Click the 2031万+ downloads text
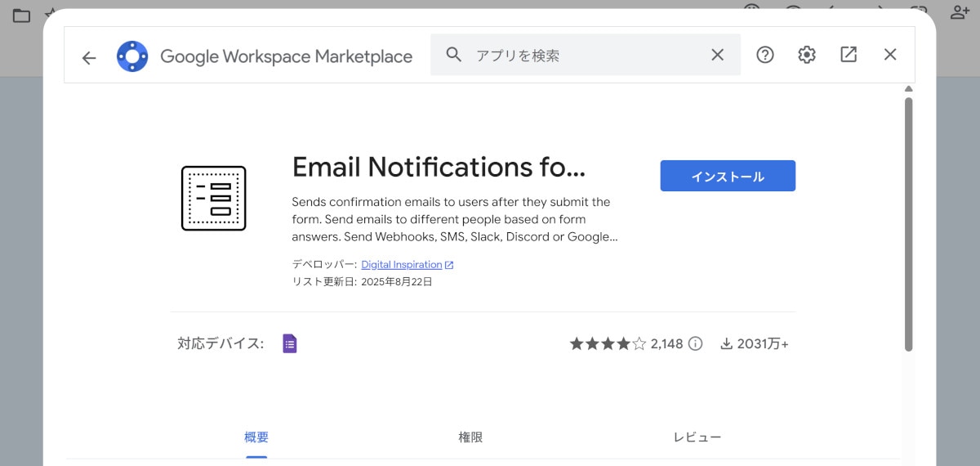Viewport: 980px width, 466px height. (x=763, y=344)
